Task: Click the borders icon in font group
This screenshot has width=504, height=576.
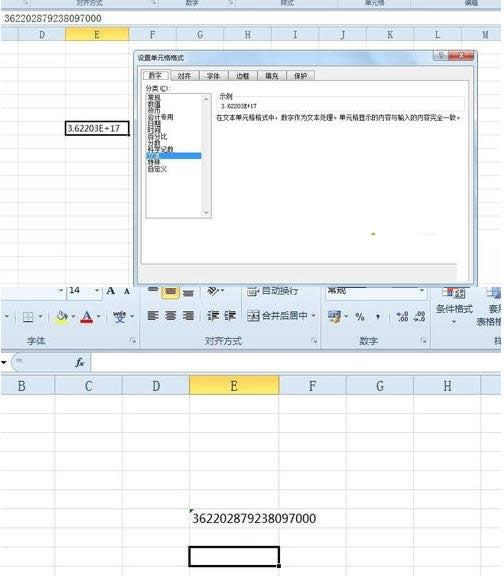Action: (28, 317)
